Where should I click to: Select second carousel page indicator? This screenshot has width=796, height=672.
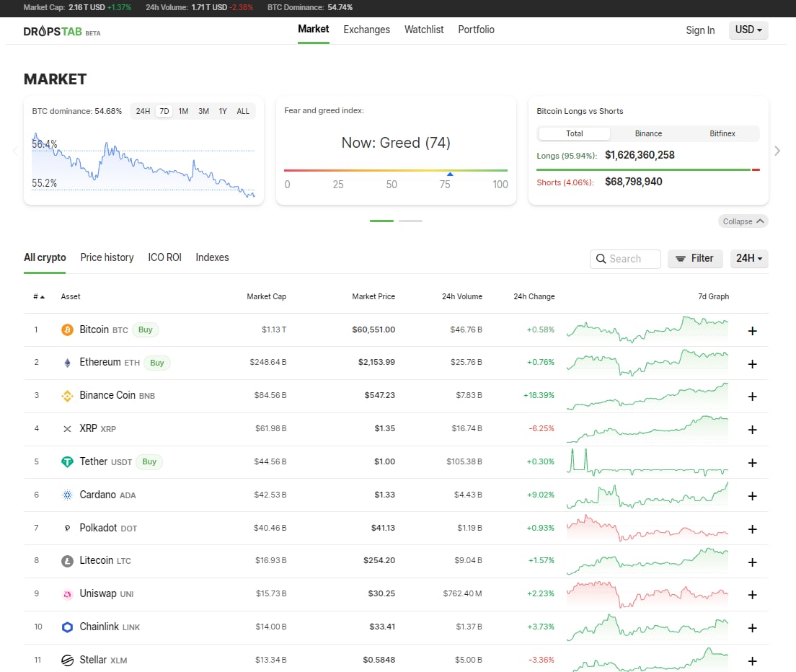[x=410, y=221]
